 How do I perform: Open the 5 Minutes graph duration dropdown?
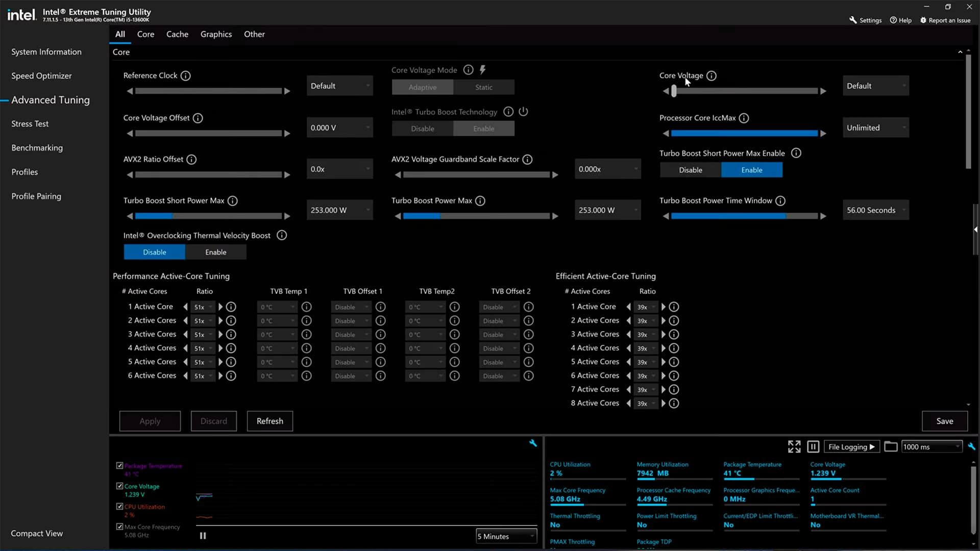point(505,536)
